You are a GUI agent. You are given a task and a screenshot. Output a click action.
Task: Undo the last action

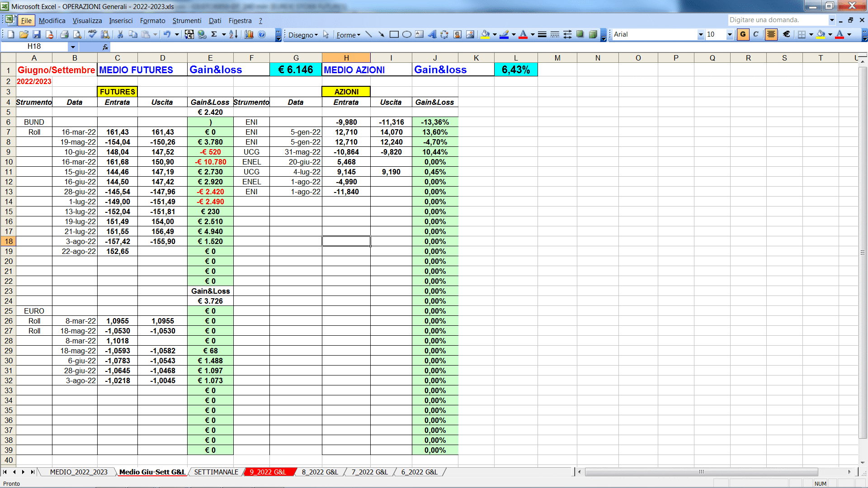167,34
